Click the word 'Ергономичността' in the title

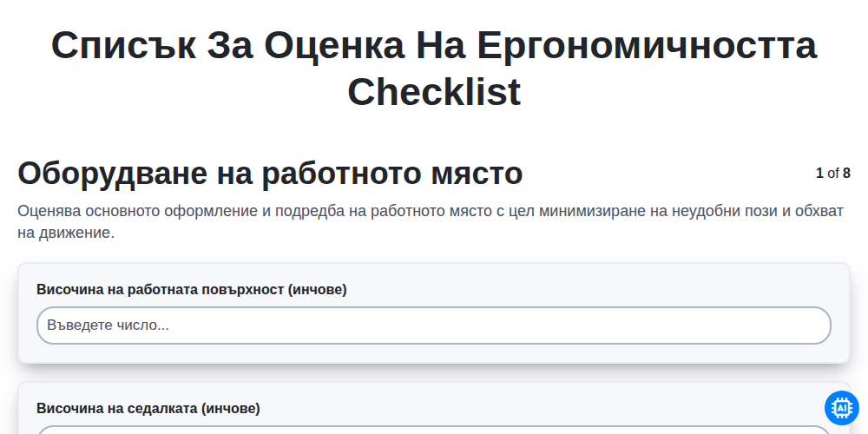click(647, 45)
